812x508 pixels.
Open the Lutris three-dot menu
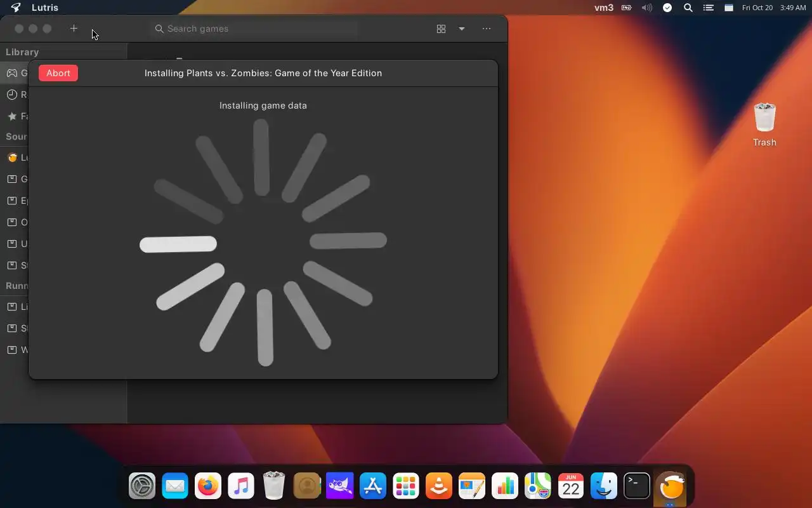[487, 29]
